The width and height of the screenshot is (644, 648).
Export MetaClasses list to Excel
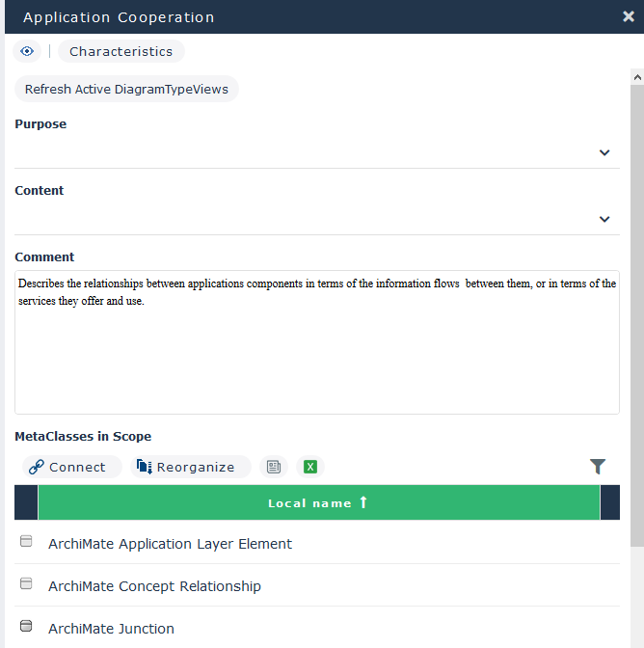point(310,467)
